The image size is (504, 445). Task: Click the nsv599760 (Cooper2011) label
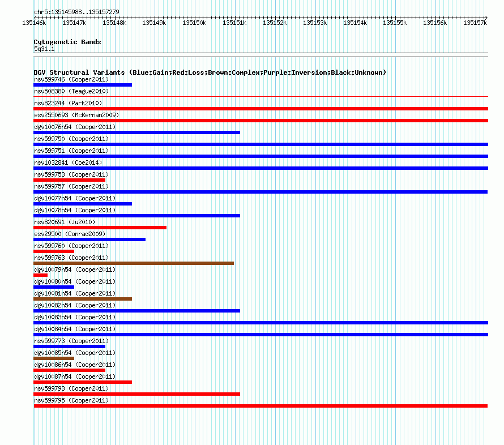point(71,246)
